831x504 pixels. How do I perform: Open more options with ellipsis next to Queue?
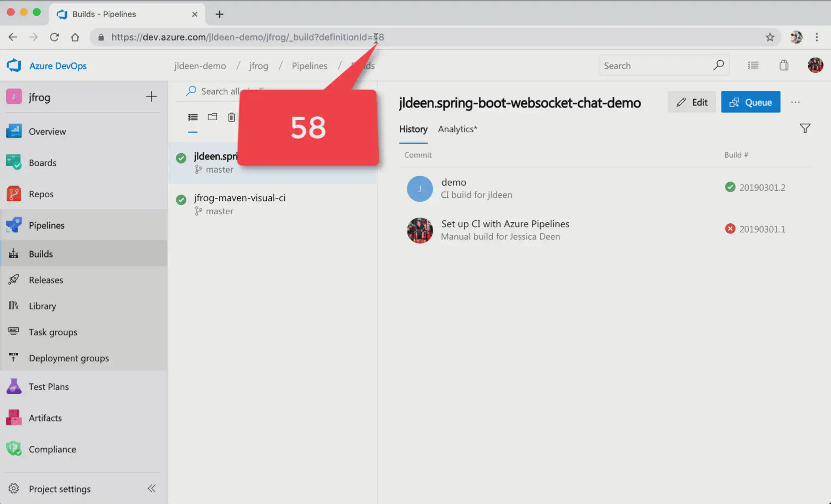point(795,102)
